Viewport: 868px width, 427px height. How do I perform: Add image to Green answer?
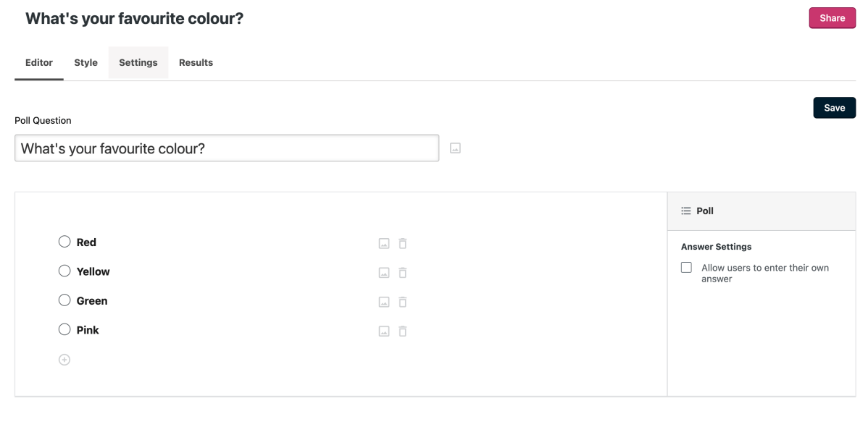[384, 302]
